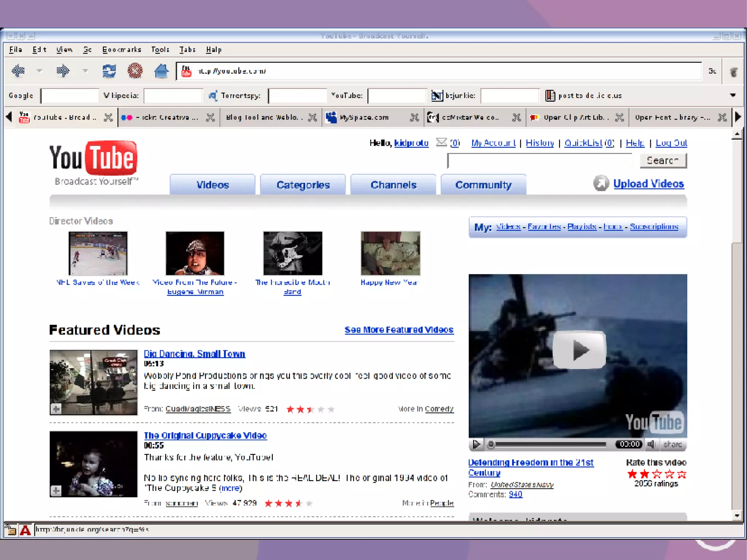Open the NFL Saves of the Week thumbnail
This screenshot has height=560, width=747.
[x=98, y=253]
